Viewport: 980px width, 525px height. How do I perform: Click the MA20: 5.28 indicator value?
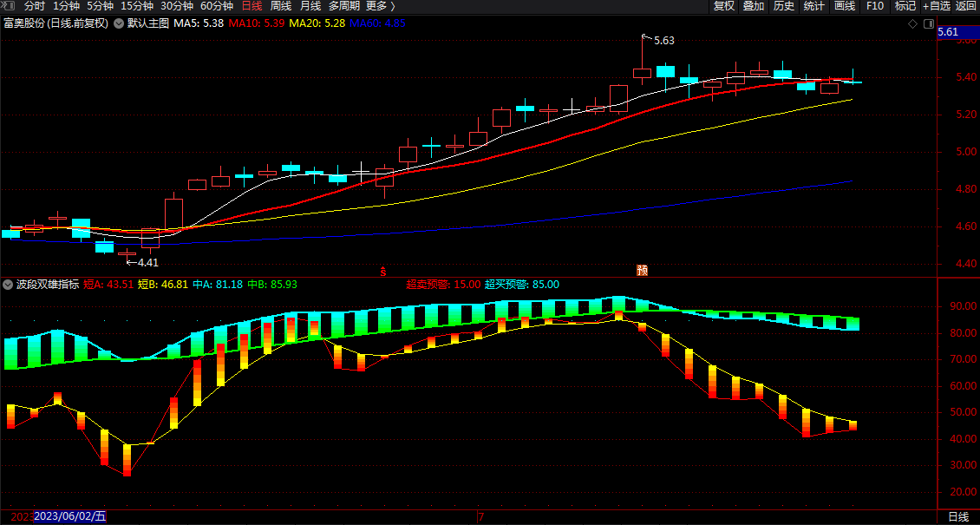(317, 23)
